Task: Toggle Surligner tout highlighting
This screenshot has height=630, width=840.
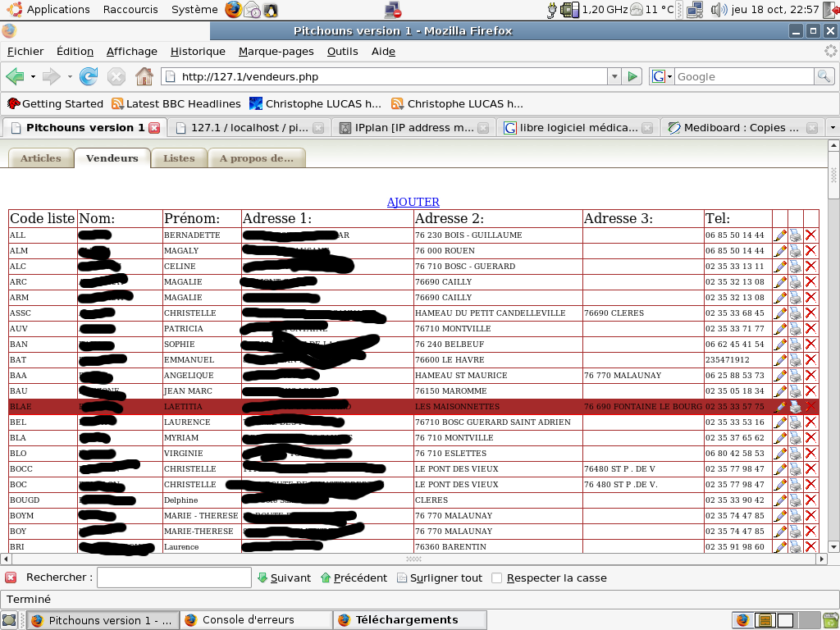Action: (x=440, y=577)
